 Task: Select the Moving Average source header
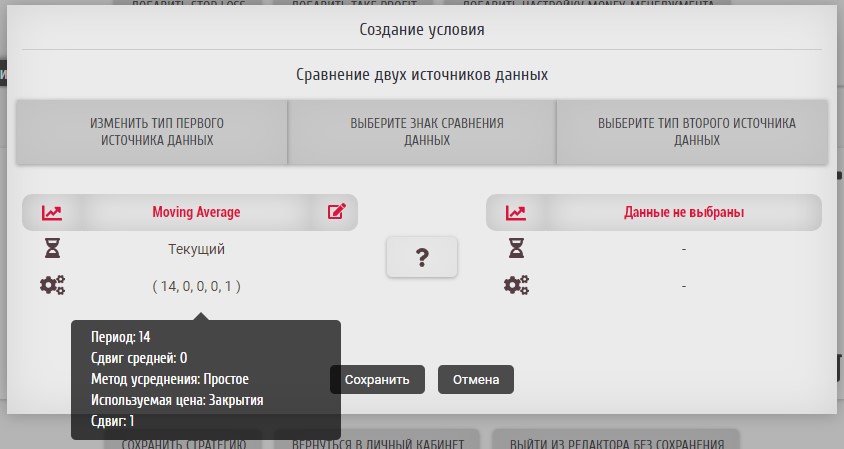coord(196,212)
